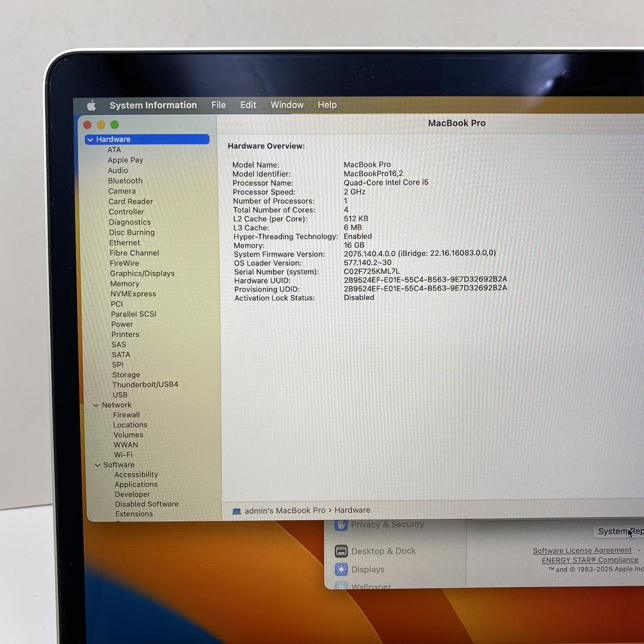
Task: Select FireWire in the sidebar
Action: pos(125,264)
